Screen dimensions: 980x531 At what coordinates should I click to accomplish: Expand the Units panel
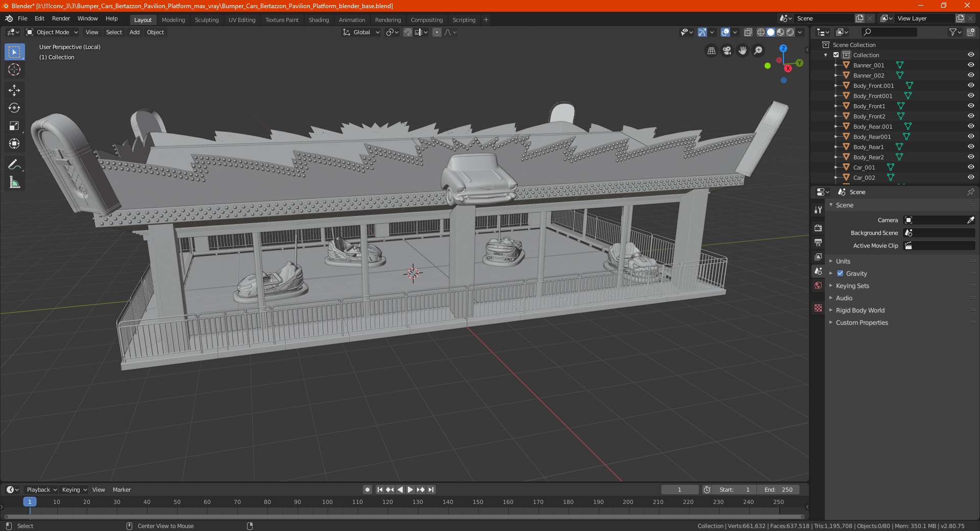coord(843,261)
